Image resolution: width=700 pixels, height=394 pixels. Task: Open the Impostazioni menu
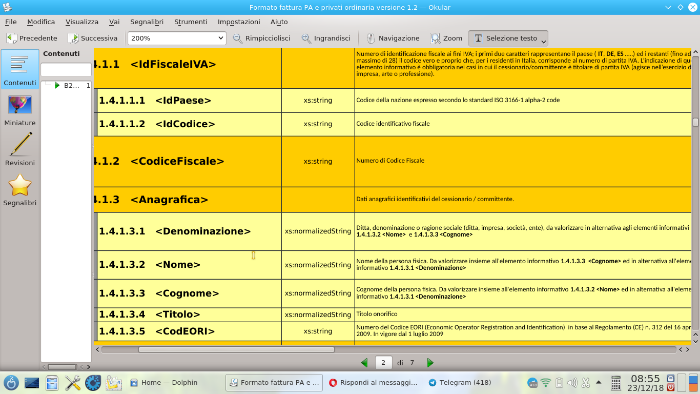[x=239, y=21]
